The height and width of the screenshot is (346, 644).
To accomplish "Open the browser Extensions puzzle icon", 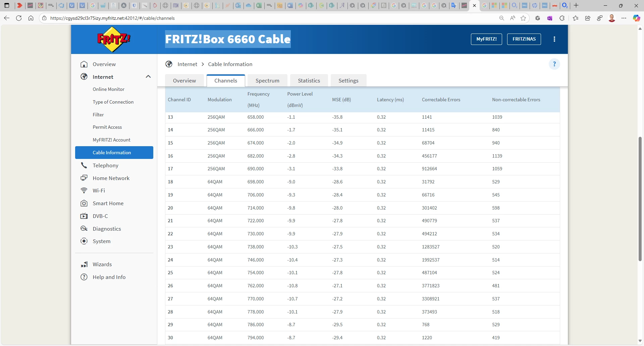I will point(562,18).
